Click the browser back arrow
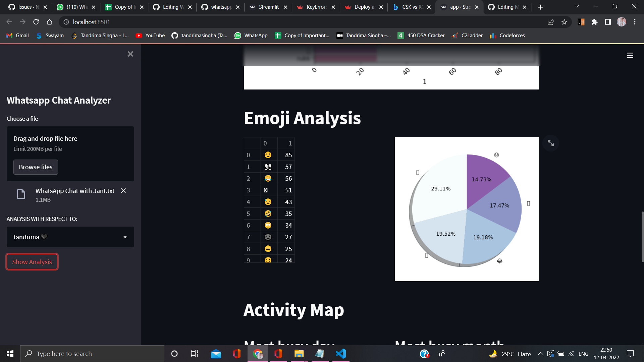This screenshot has height=362, width=644. 9,22
